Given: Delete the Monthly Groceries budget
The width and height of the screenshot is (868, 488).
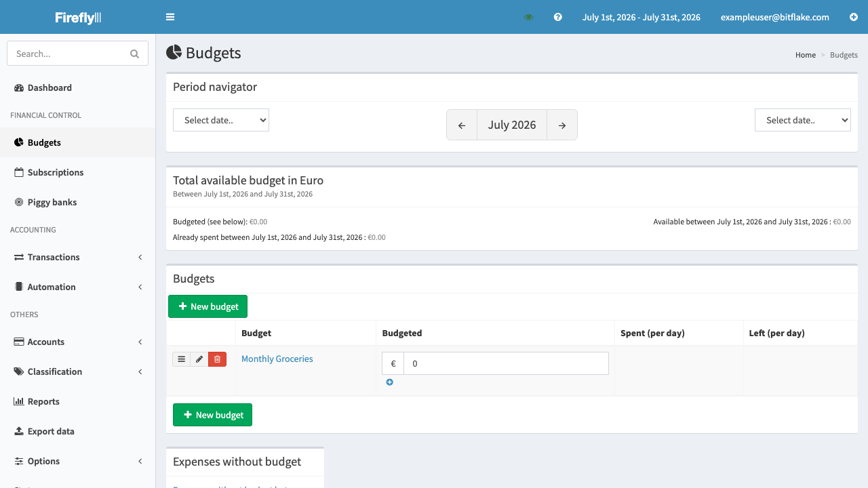Looking at the screenshot, I should click(x=217, y=359).
